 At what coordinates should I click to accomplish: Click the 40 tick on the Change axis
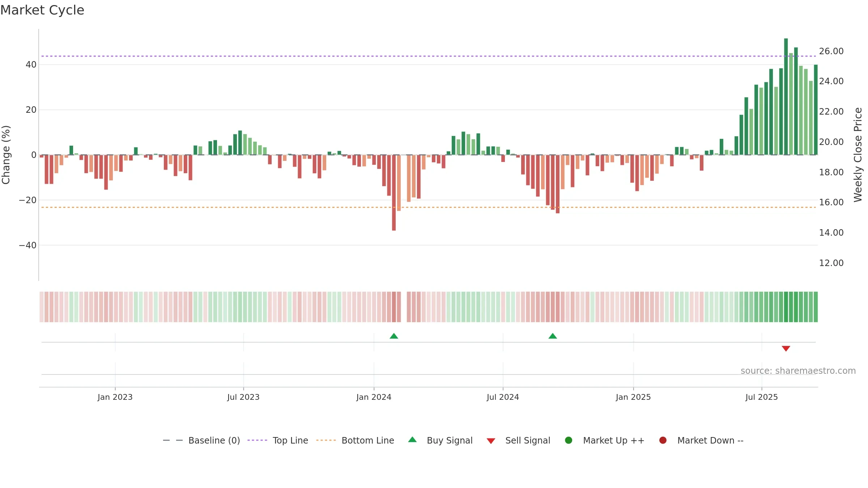31,64
